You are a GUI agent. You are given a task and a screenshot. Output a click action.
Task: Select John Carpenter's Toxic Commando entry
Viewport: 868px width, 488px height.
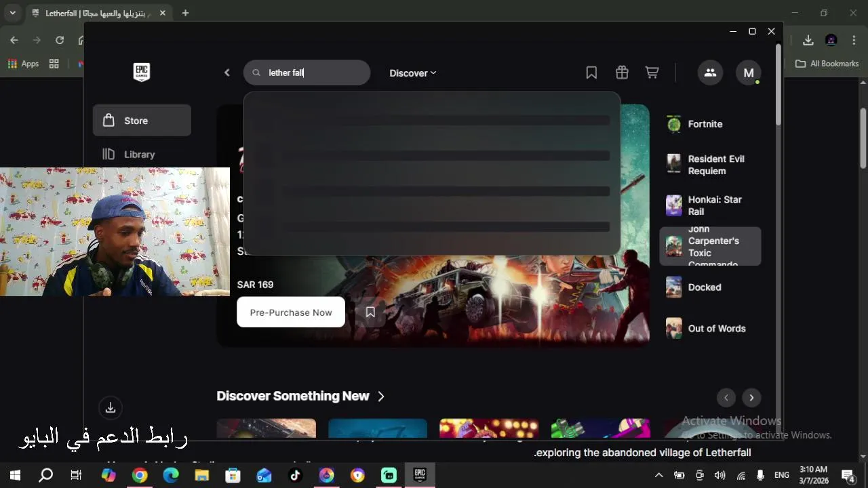coord(710,246)
